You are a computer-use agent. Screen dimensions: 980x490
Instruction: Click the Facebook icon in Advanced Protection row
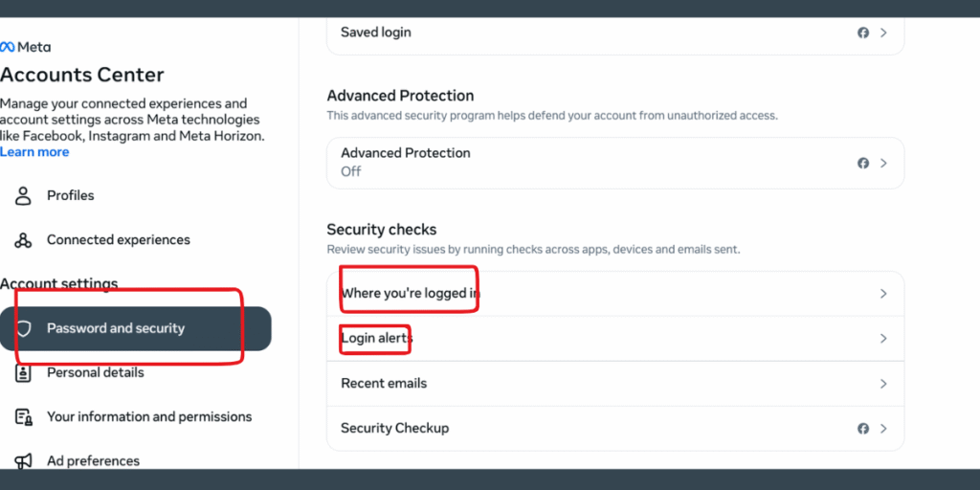[863, 163]
